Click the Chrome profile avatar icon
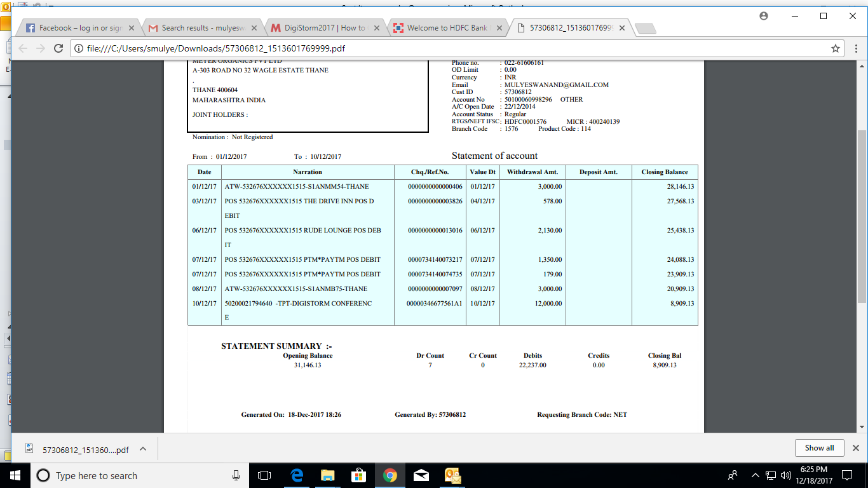868x488 pixels. (x=764, y=16)
